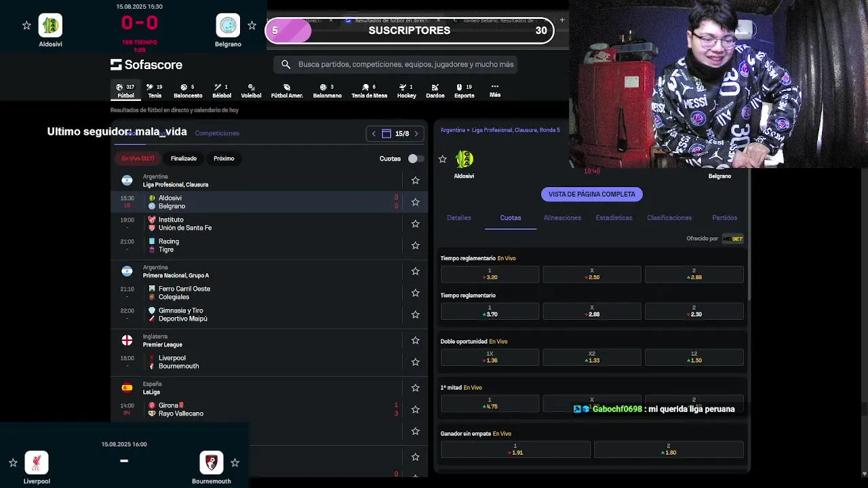
Task: Select Doble oportunidad 12 at 1.50
Action: pos(694,357)
